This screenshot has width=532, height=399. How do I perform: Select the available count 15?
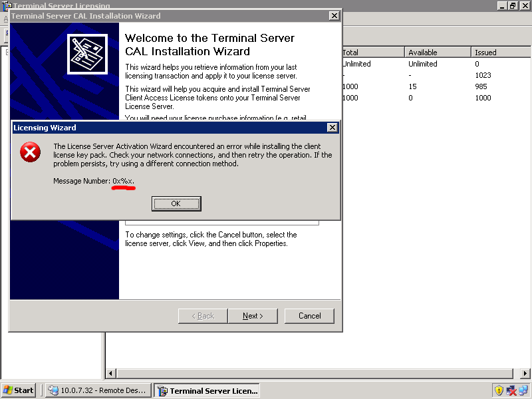pyautogui.click(x=412, y=86)
